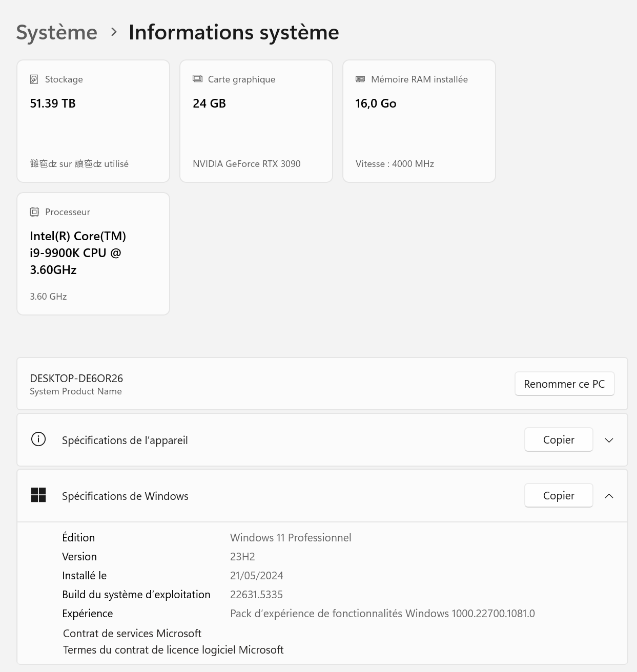Collapse the Spécifications de Windows section
This screenshot has height=672, width=637.
[609, 496]
